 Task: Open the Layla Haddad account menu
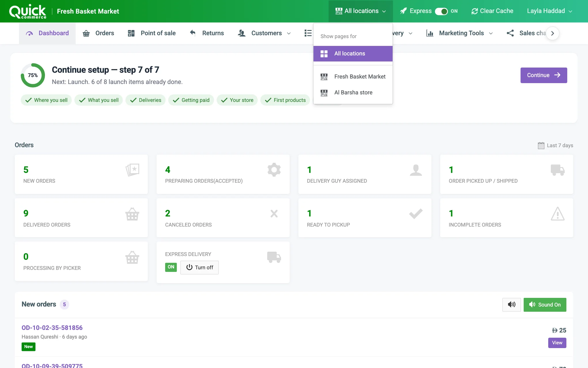549,11
